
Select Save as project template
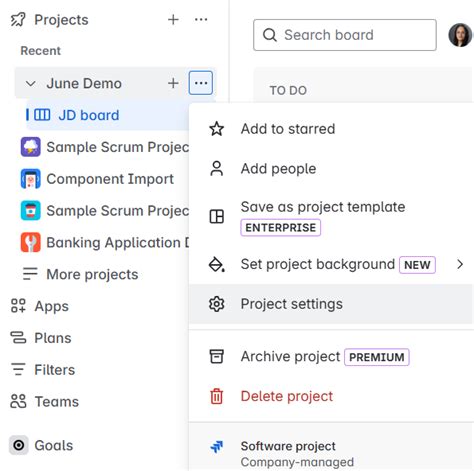323,207
